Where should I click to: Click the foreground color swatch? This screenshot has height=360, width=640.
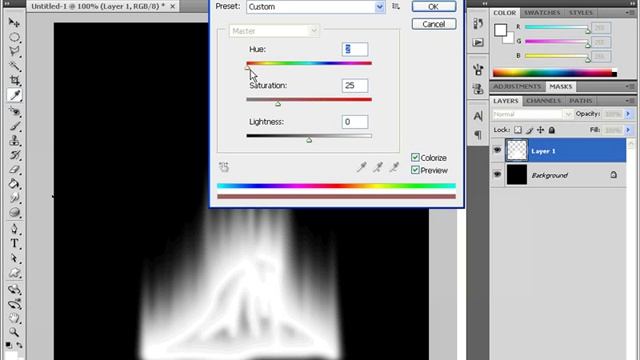click(501, 30)
